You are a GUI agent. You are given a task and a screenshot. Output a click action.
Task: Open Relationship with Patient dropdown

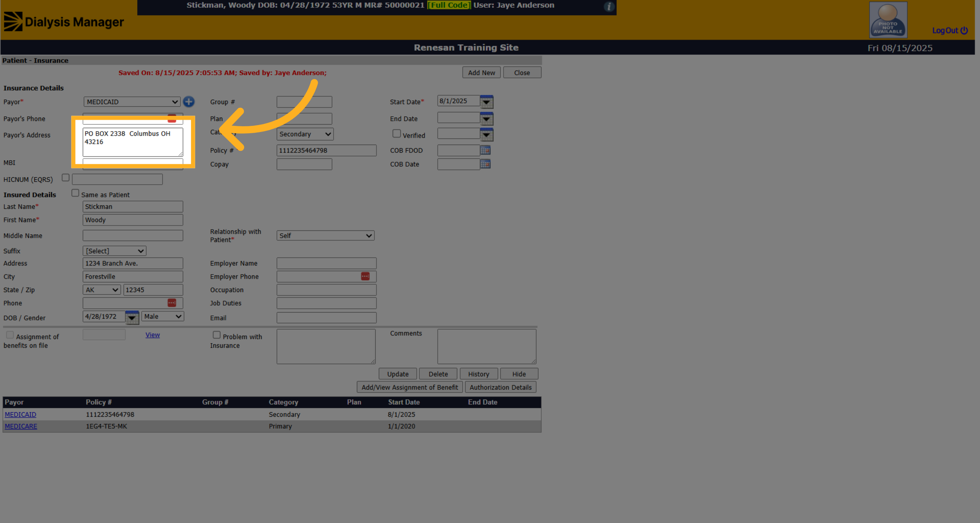325,236
